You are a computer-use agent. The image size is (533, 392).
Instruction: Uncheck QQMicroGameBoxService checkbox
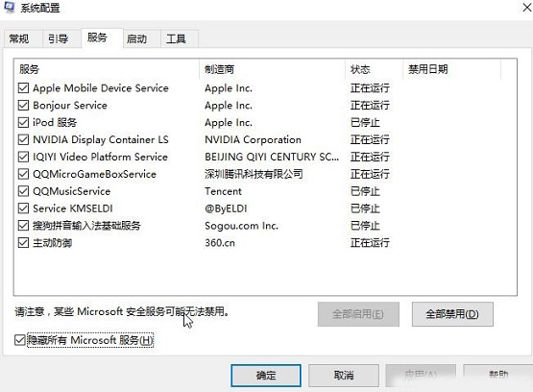[23, 174]
